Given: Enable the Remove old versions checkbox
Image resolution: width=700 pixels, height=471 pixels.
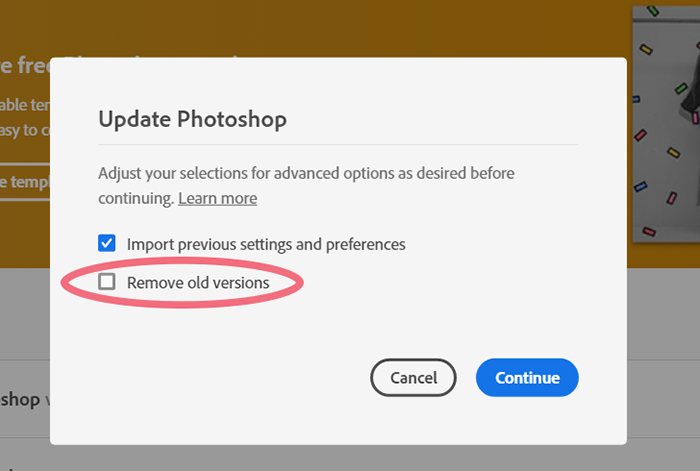Looking at the screenshot, I should coord(107,282).
